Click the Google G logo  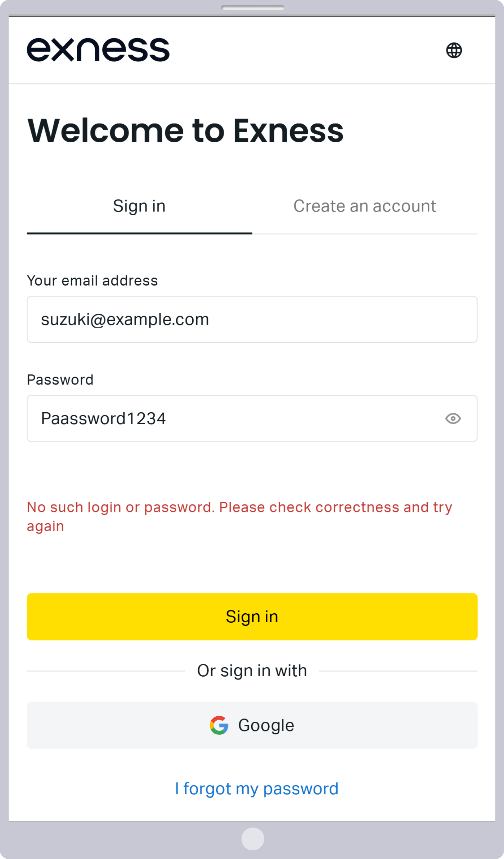coord(219,725)
